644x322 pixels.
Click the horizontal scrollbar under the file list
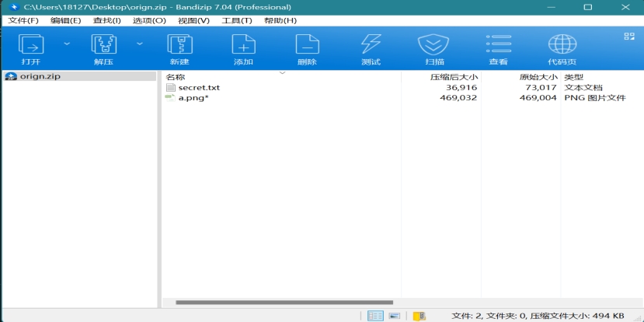click(284, 302)
